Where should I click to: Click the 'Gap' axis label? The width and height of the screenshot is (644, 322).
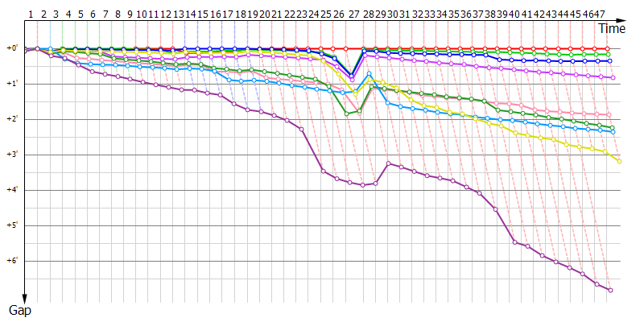point(19,311)
